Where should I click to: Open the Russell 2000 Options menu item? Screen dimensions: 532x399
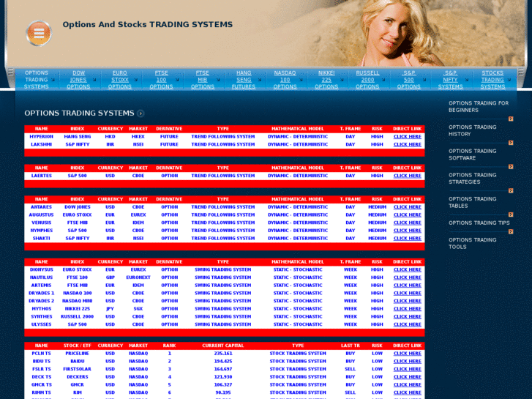point(367,80)
